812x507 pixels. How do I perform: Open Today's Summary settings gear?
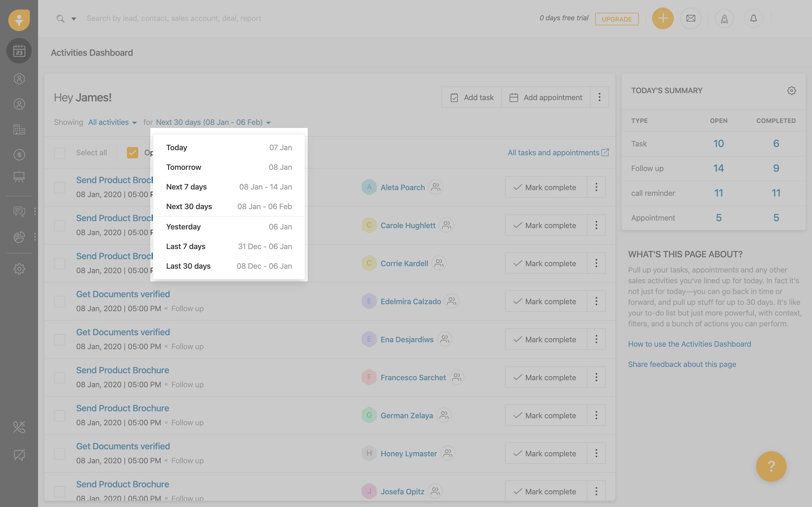(791, 91)
